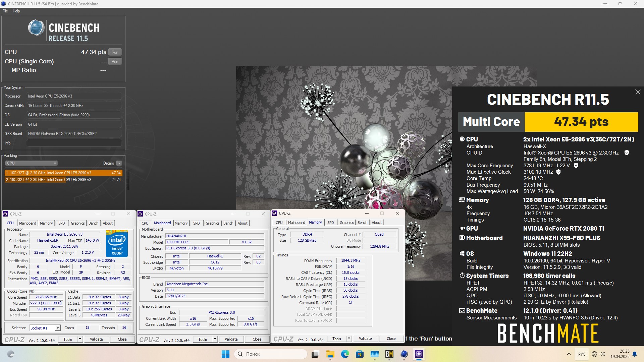Run the CPU multi-core benchmark
Viewport: 644px width, 362px height.
[x=115, y=52]
